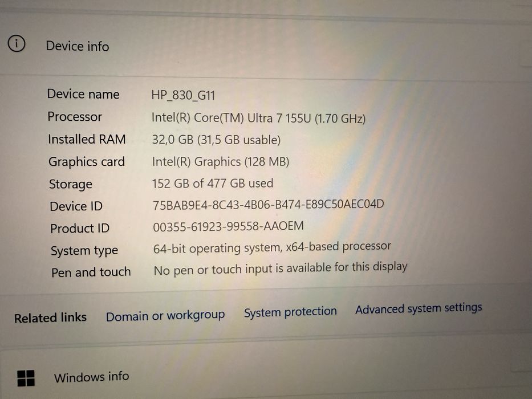Expand the Device info section header
This screenshot has width=532, height=399.
pos(266,46)
